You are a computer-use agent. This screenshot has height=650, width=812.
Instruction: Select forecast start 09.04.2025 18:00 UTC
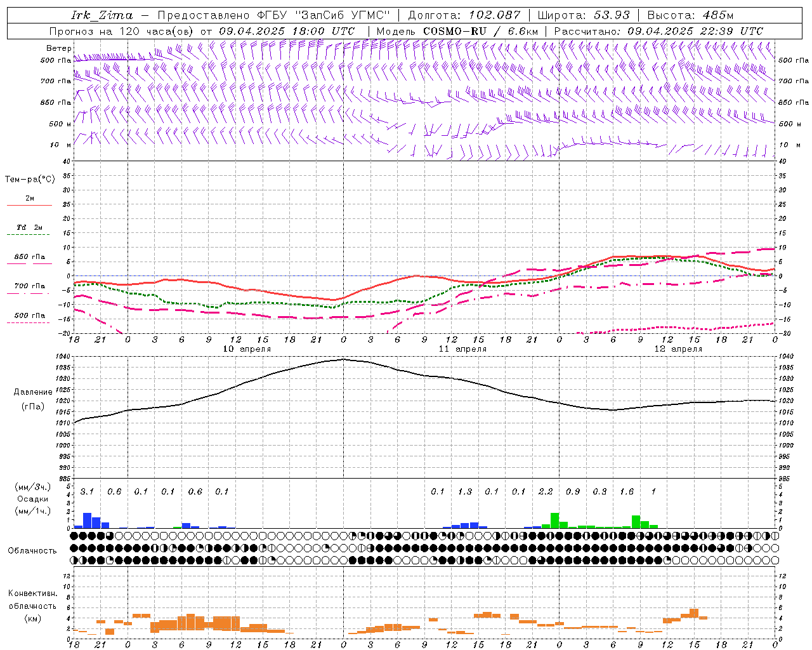click(x=287, y=31)
